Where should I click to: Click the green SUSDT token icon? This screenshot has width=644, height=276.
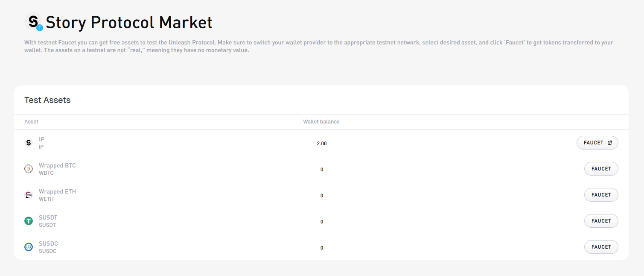pyautogui.click(x=29, y=221)
